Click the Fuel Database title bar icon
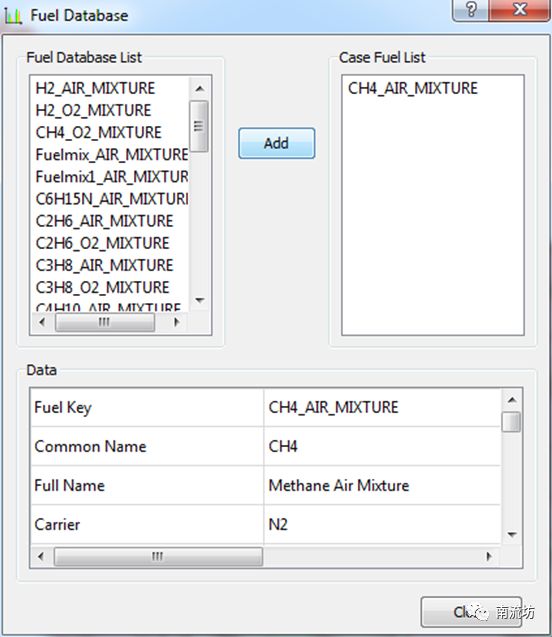Image resolution: width=552 pixels, height=637 pixels. (13, 16)
